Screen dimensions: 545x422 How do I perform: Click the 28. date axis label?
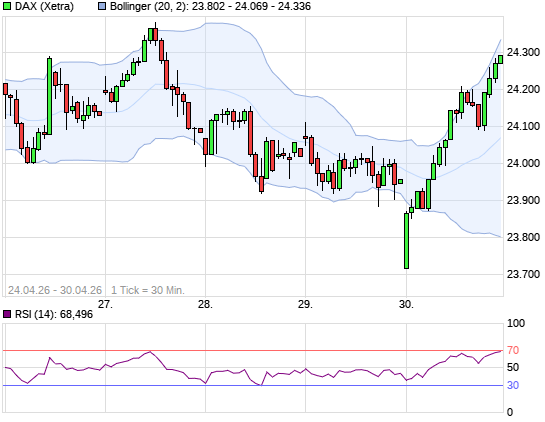tap(205, 304)
